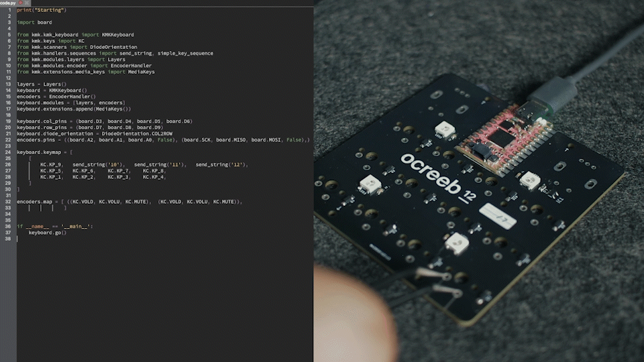Screen dimensions: 644x362
Task: Click line number 32 in the gutter
Action: click(x=8, y=202)
